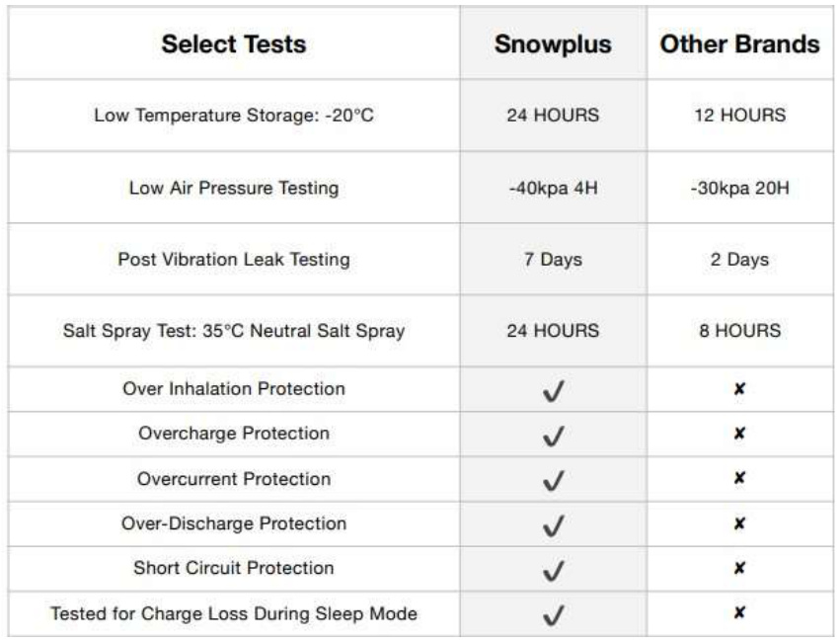Image resolution: width=840 pixels, height=642 pixels.
Task: Select the Select Tests column header
Action: (x=234, y=43)
